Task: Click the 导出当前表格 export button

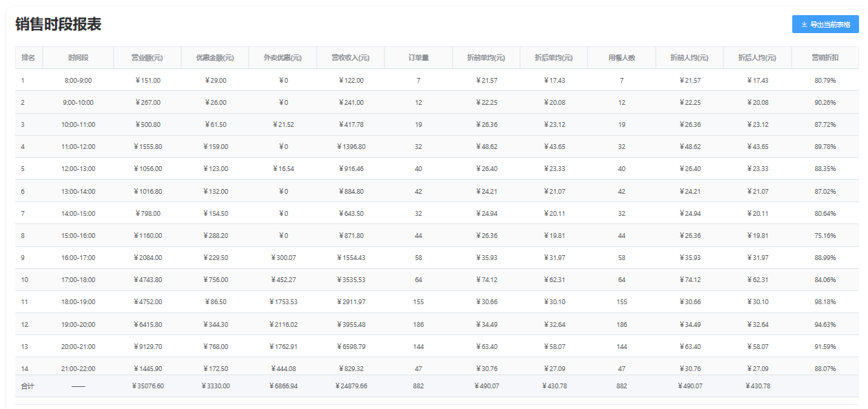Action: (825, 25)
